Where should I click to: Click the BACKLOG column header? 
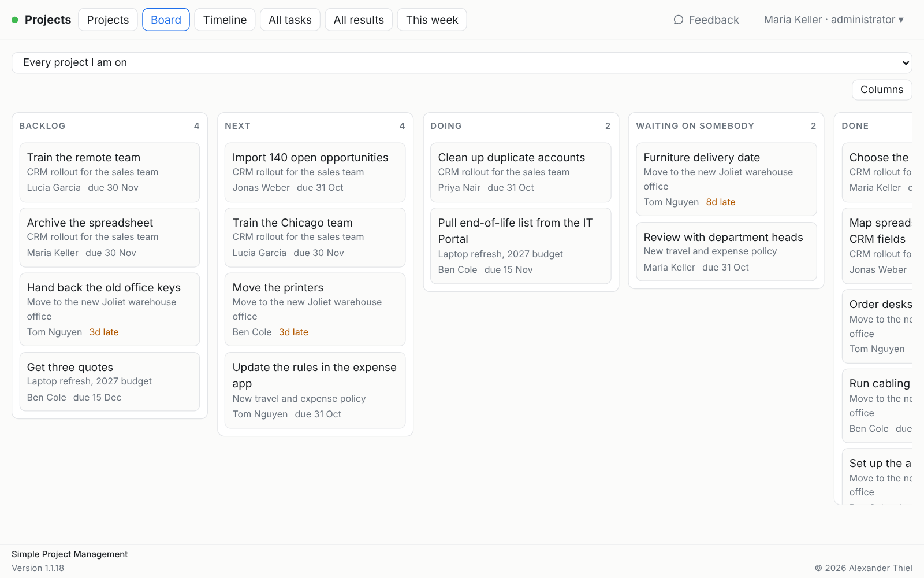42,126
